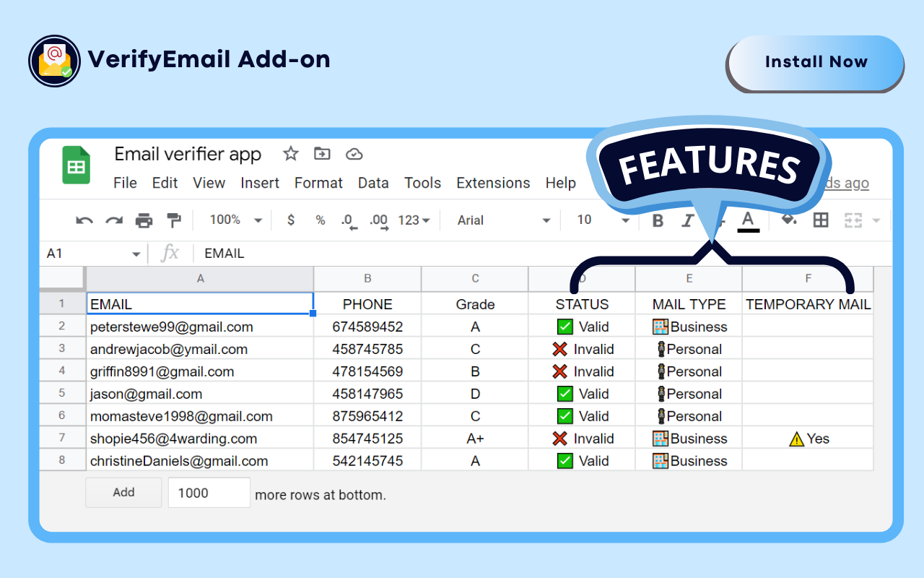
Task: Click the Install Now button
Action: [815, 63]
